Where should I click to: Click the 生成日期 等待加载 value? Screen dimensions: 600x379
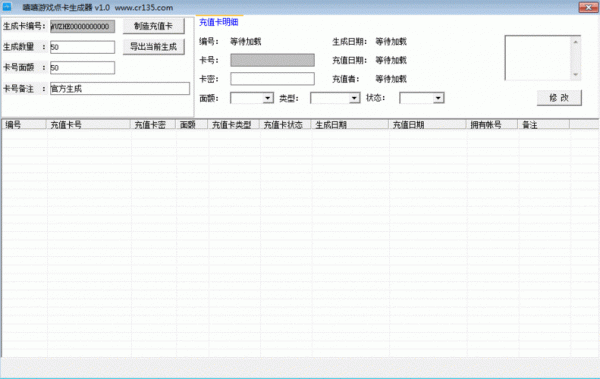[x=391, y=41]
